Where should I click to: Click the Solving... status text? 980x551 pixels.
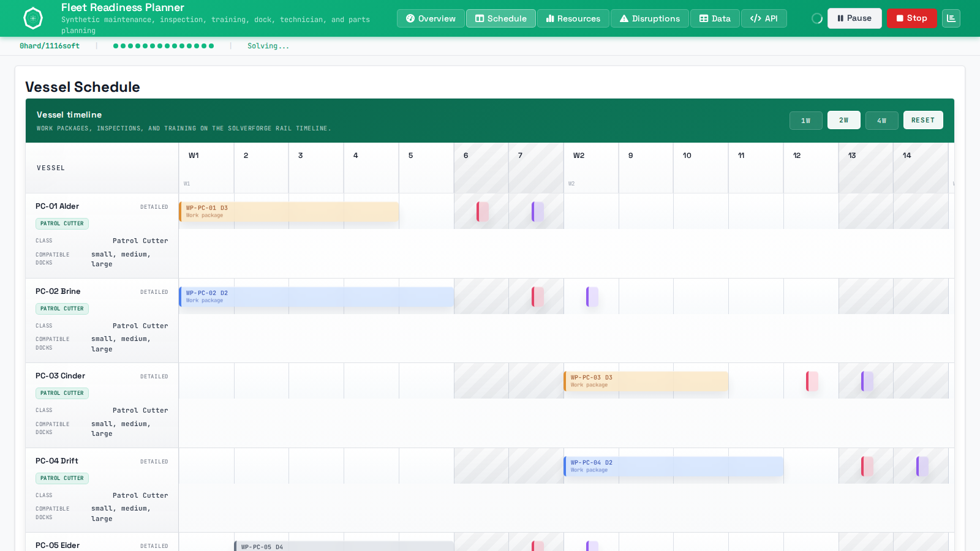pyautogui.click(x=268, y=46)
